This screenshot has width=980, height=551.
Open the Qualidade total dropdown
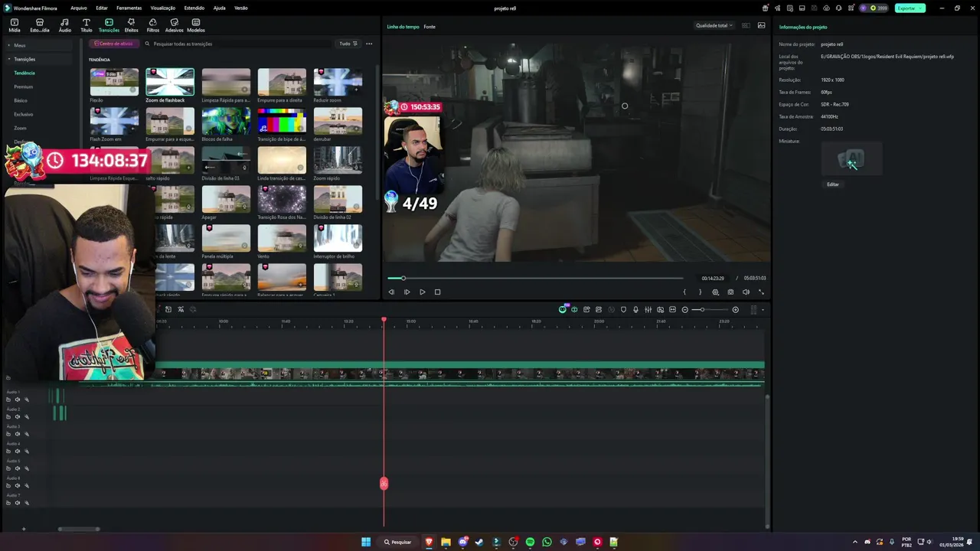pos(714,25)
